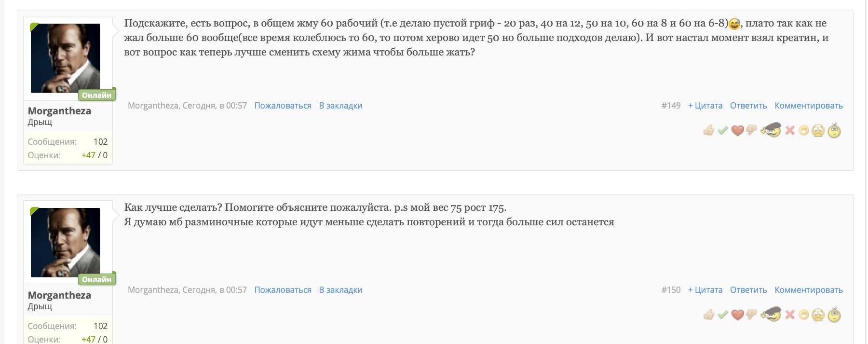Give thumbs-up reaction to post #150
The height and width of the screenshot is (344, 868).
(x=708, y=315)
